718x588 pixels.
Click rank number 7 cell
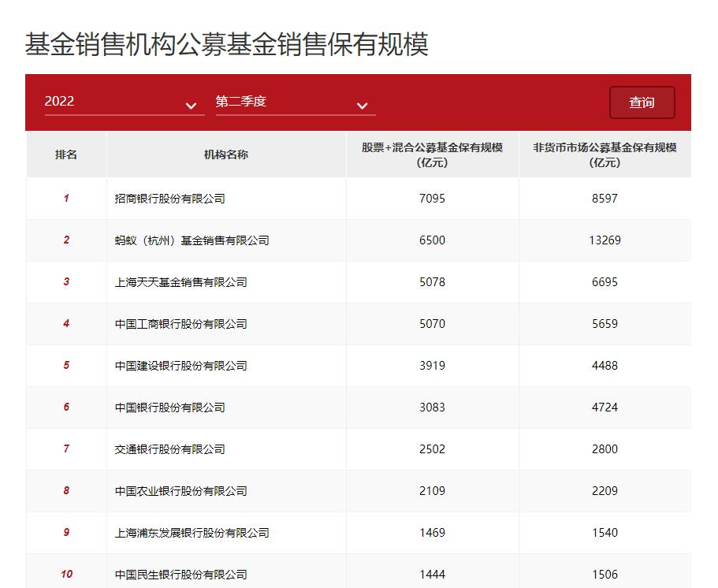(66, 448)
